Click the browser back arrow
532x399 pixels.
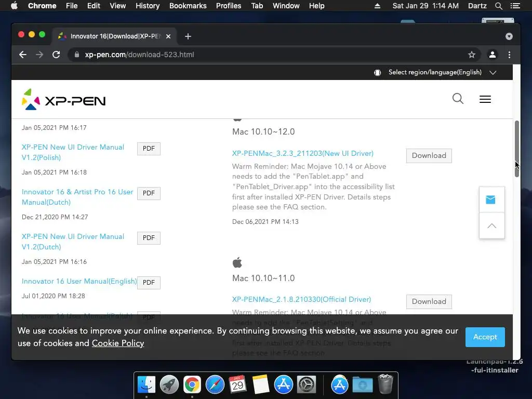(x=23, y=55)
